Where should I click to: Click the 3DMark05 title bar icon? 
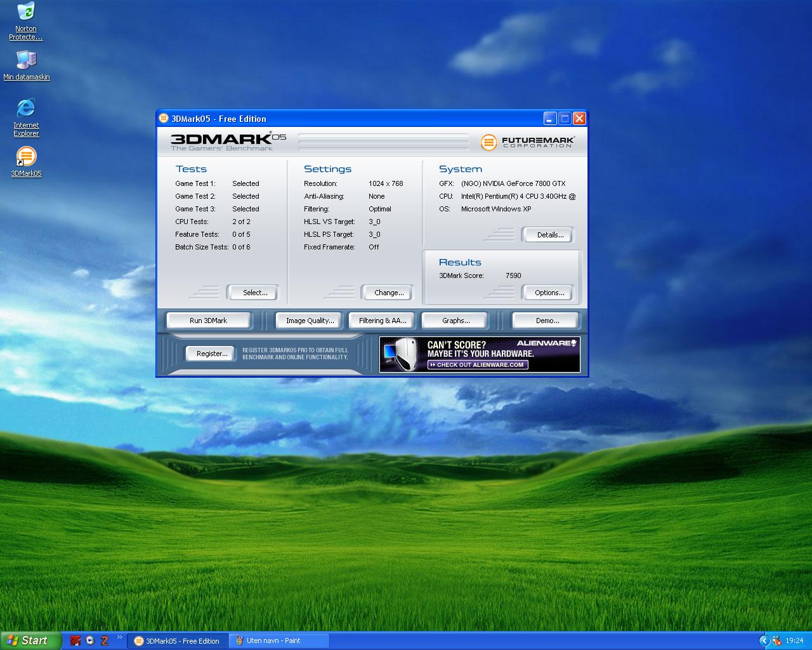pos(164,118)
